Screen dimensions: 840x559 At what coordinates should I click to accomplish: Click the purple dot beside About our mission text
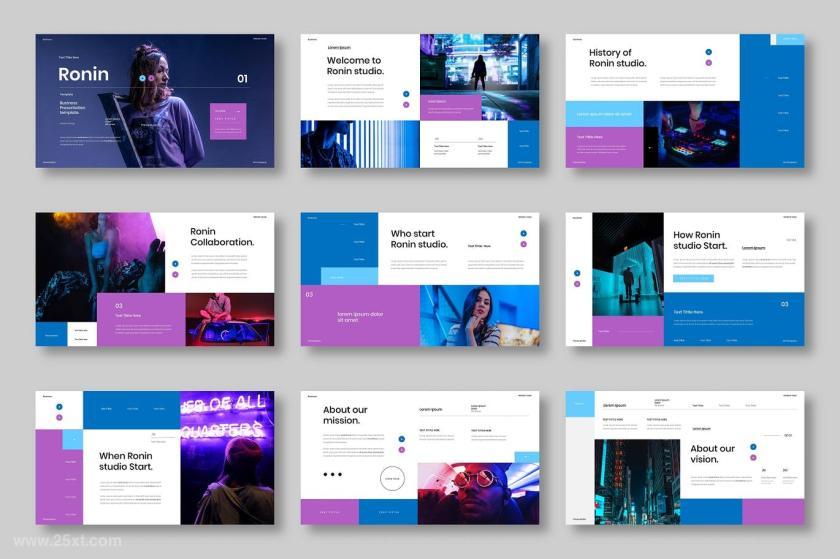[x=402, y=450]
